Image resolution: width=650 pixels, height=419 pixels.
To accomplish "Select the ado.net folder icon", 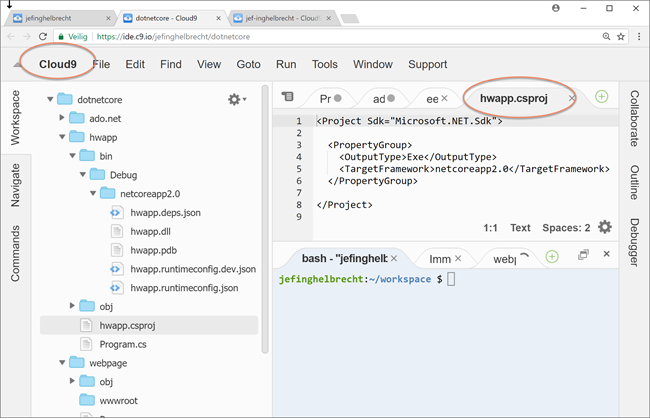I will click(x=77, y=118).
